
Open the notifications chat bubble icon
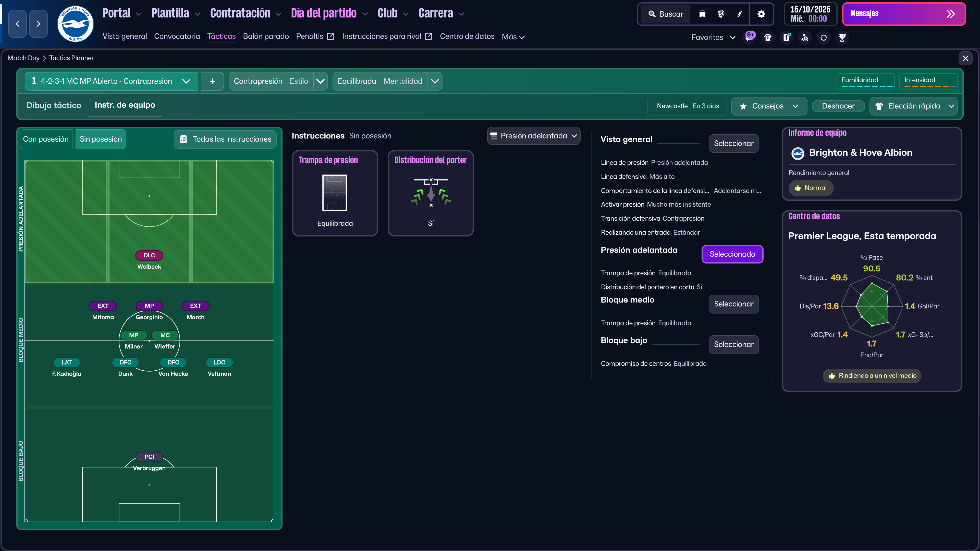click(749, 37)
